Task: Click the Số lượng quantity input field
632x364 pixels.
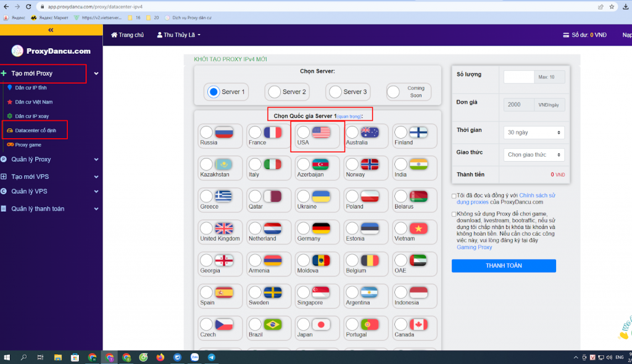Action: click(518, 77)
